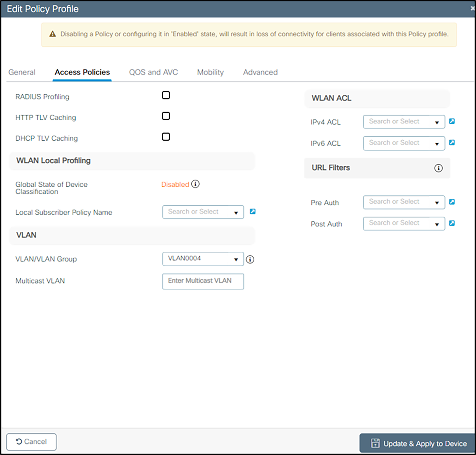The height and width of the screenshot is (455, 476).
Task: Click the Enter Multicast VLAN field
Action: [x=203, y=281]
